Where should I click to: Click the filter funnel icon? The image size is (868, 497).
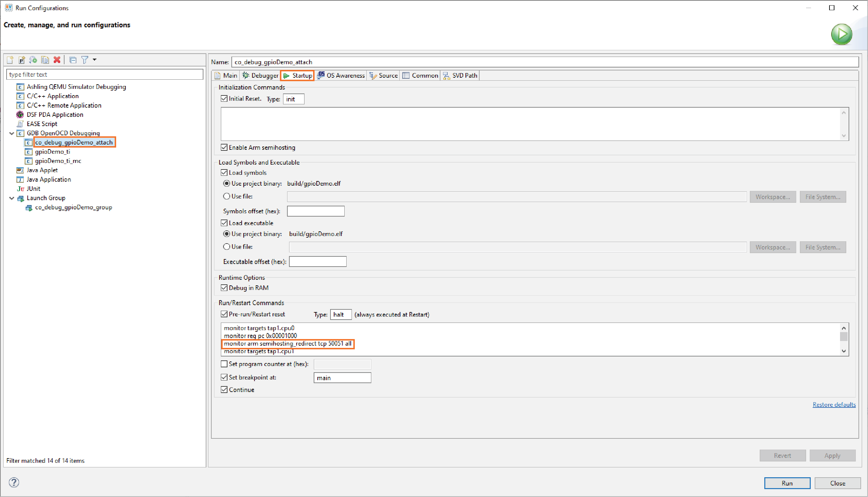[x=85, y=60]
